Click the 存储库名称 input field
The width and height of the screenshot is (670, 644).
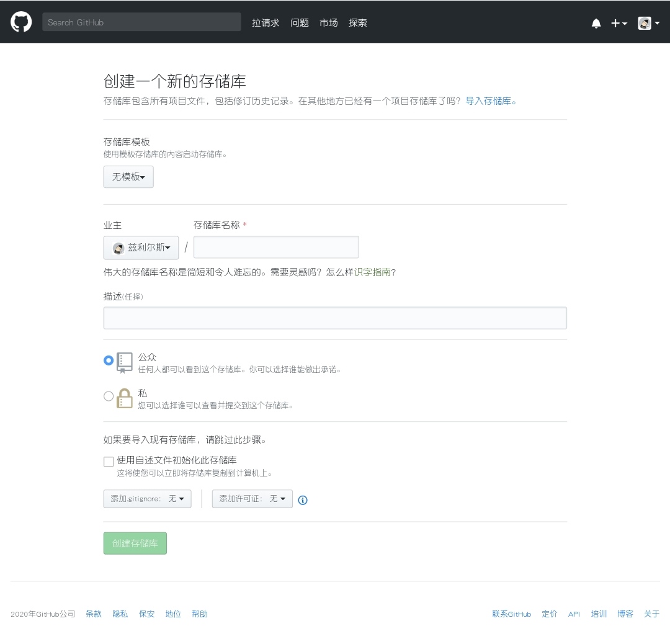pos(276,247)
